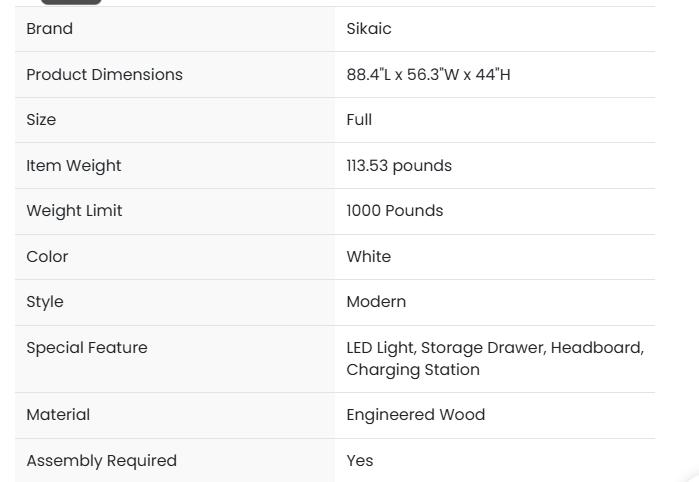699x482 pixels.
Task: Click the Color row label
Action: [x=47, y=257]
